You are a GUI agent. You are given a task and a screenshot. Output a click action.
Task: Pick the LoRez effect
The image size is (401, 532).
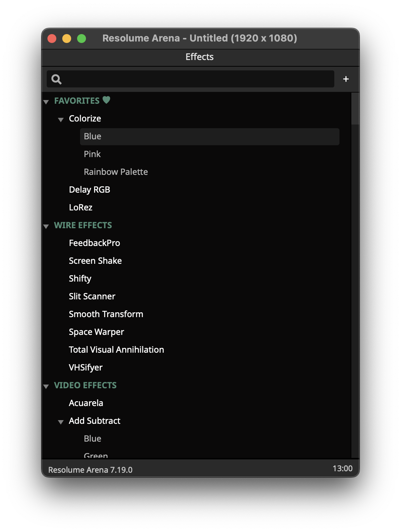click(80, 207)
